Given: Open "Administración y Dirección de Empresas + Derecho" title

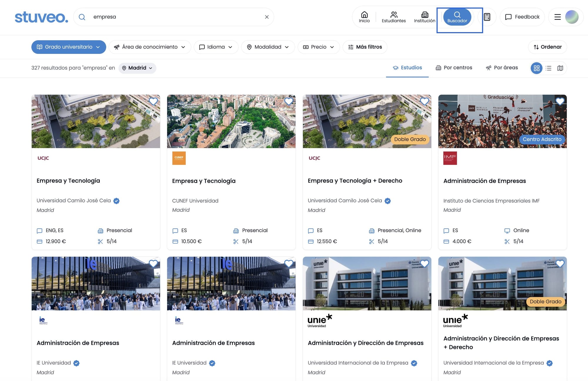Looking at the screenshot, I should pyautogui.click(x=501, y=343).
